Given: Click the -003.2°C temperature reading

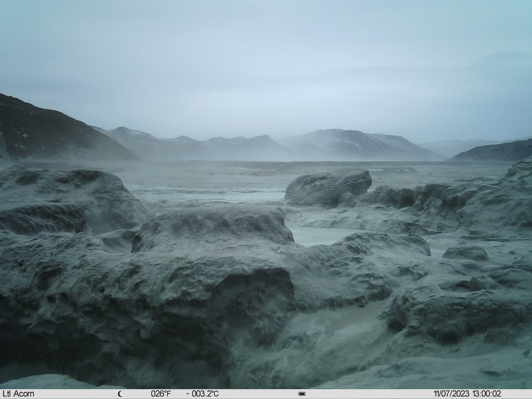Looking at the screenshot, I should pyautogui.click(x=203, y=394).
